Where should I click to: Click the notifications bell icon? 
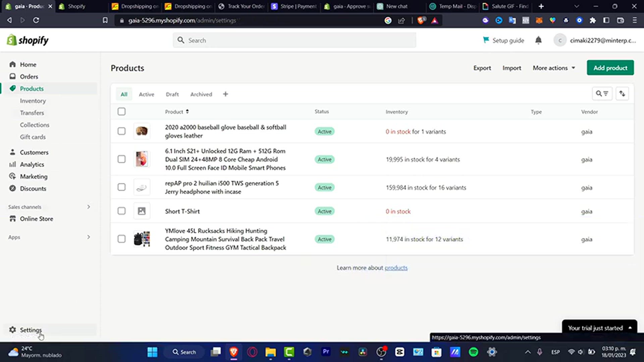[538, 41]
